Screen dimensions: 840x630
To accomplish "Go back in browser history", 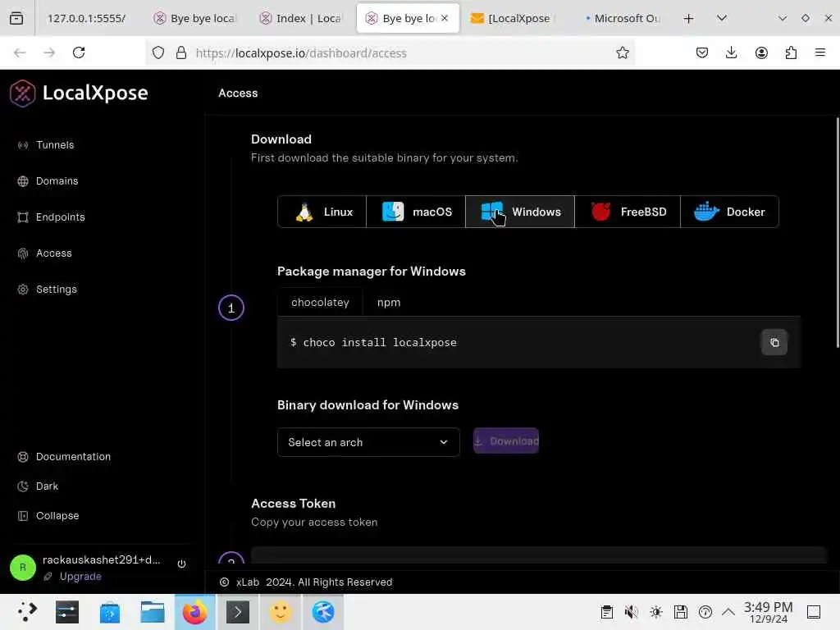I will click(x=20, y=52).
